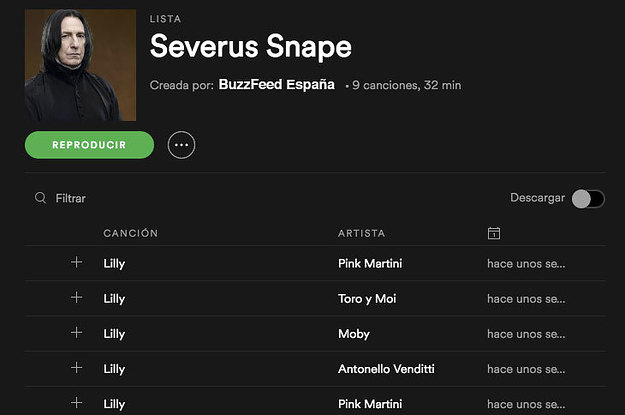Add Toro y Moi's Lilly with plus icon

[77, 298]
